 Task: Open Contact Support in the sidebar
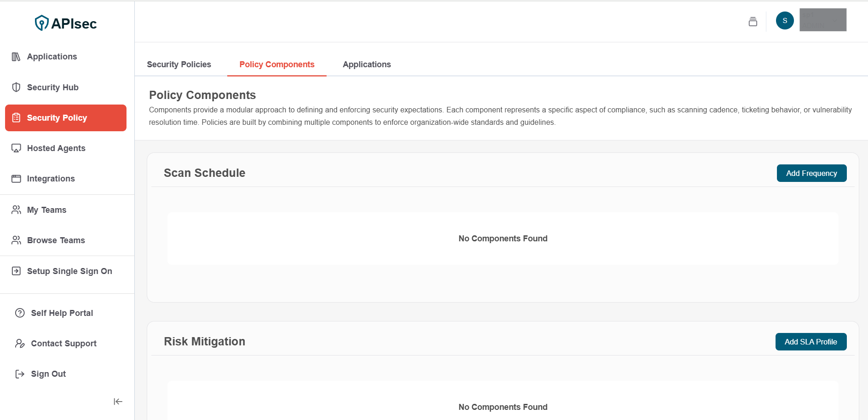click(63, 344)
